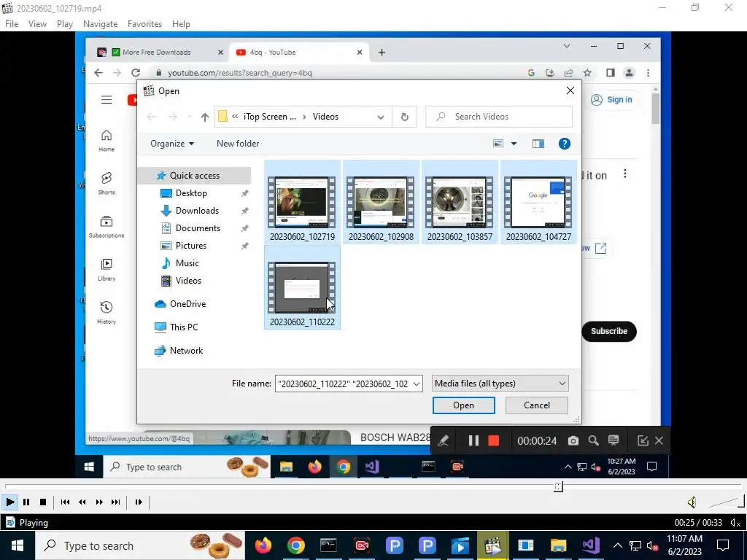Open YouTube History in sidebar
Viewport: 747px width, 560px height.
pos(107,312)
